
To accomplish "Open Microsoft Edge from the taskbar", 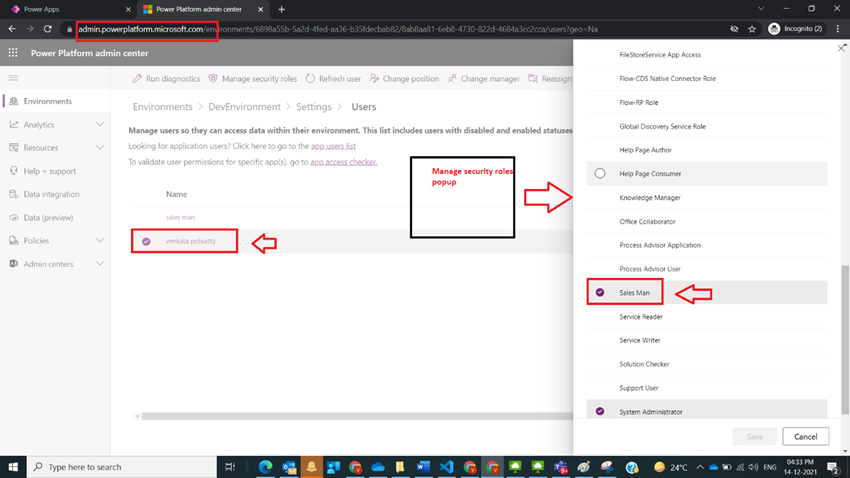I will tap(265, 467).
